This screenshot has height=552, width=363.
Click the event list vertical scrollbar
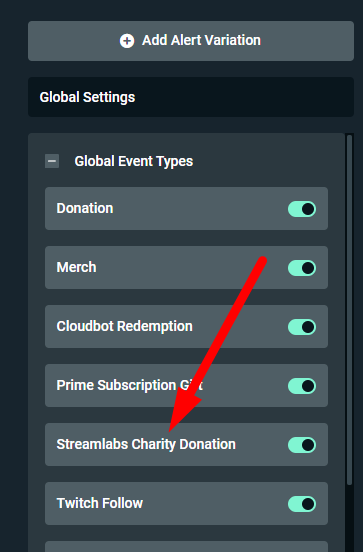349,310
